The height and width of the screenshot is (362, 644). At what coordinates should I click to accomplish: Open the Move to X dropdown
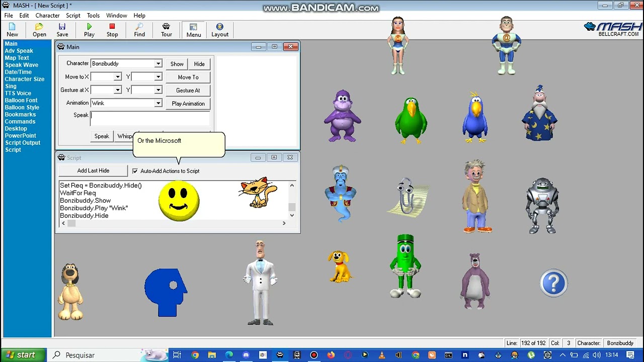pos(117,77)
